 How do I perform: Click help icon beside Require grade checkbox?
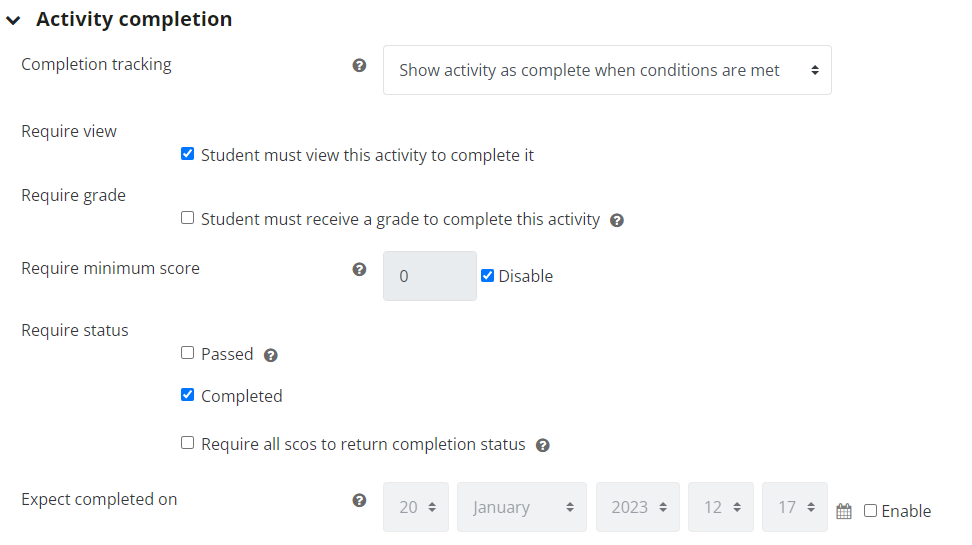pos(616,220)
